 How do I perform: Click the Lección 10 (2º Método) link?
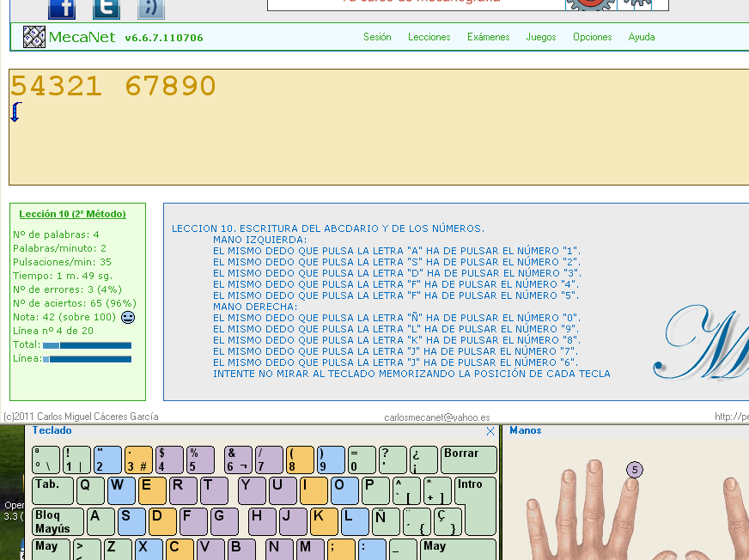tap(72, 214)
